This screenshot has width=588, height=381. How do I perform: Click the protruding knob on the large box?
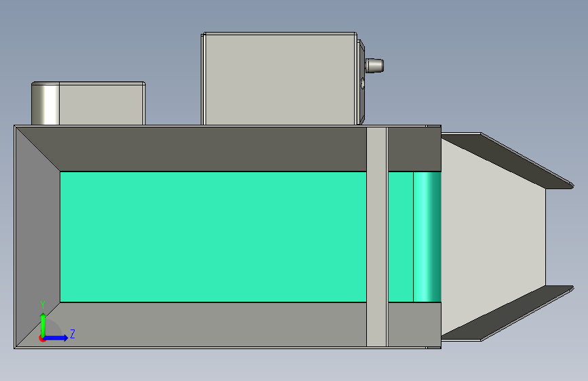click(374, 66)
